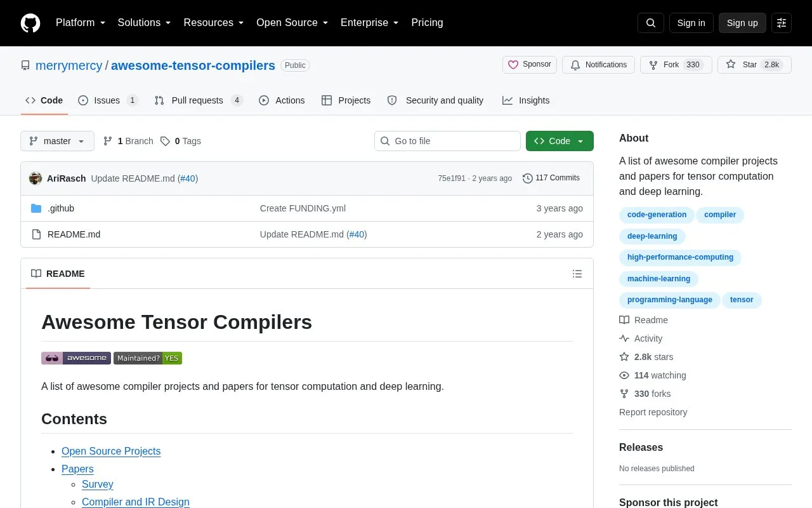
Task: View the 0 Tags link
Action: [x=181, y=141]
